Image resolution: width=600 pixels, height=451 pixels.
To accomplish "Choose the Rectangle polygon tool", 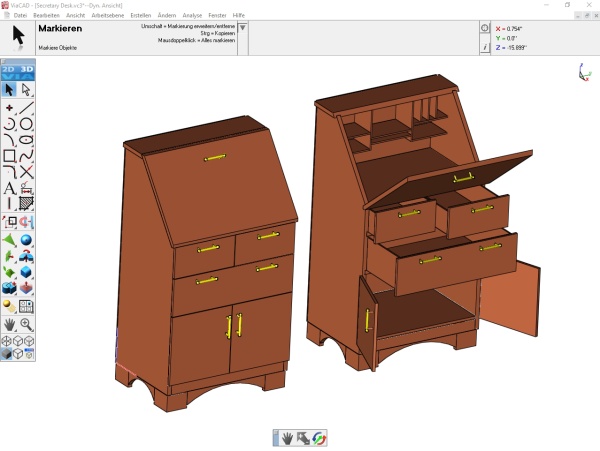I will point(10,156).
